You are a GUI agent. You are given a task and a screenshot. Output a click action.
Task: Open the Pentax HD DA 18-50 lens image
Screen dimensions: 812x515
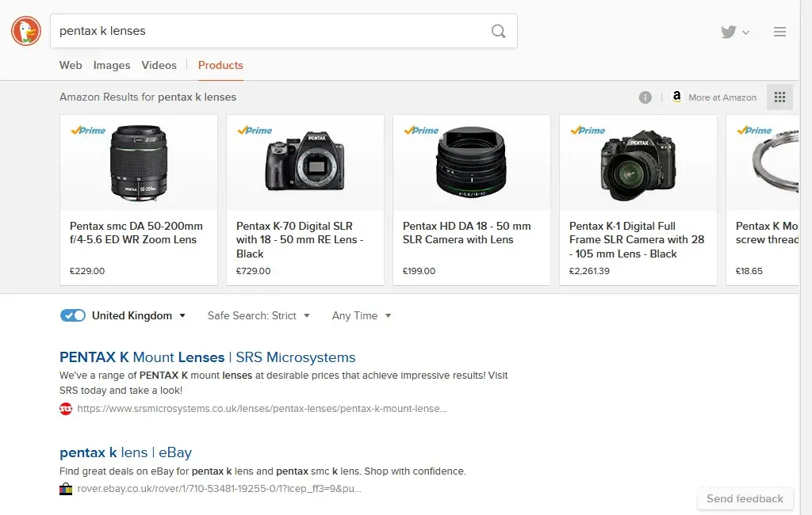pos(472,162)
